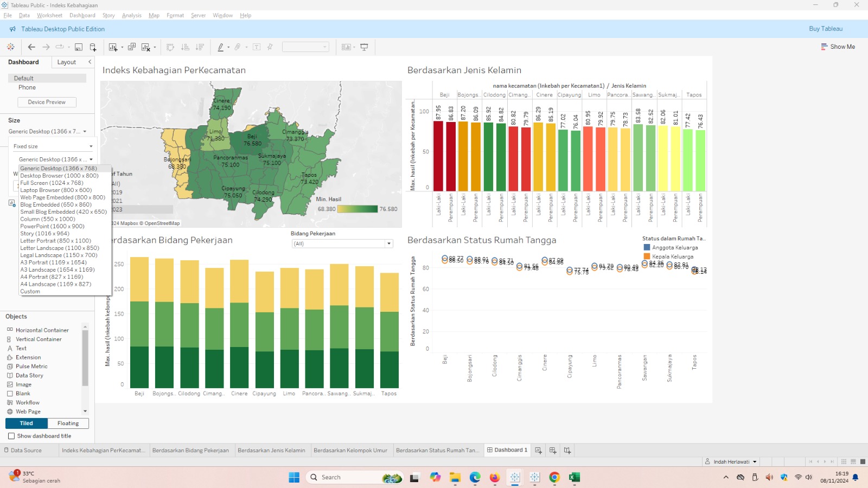
Task: Toggle Show dashboard title checkbox
Action: point(11,436)
